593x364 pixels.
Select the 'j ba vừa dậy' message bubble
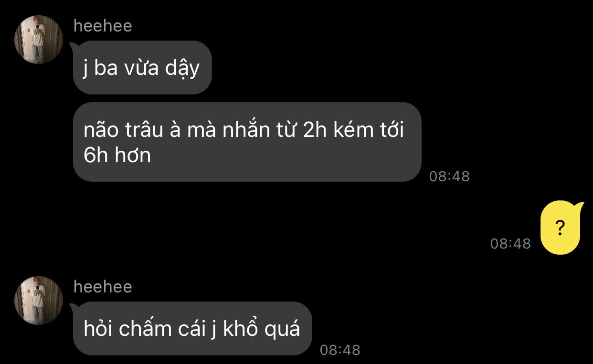click(142, 68)
